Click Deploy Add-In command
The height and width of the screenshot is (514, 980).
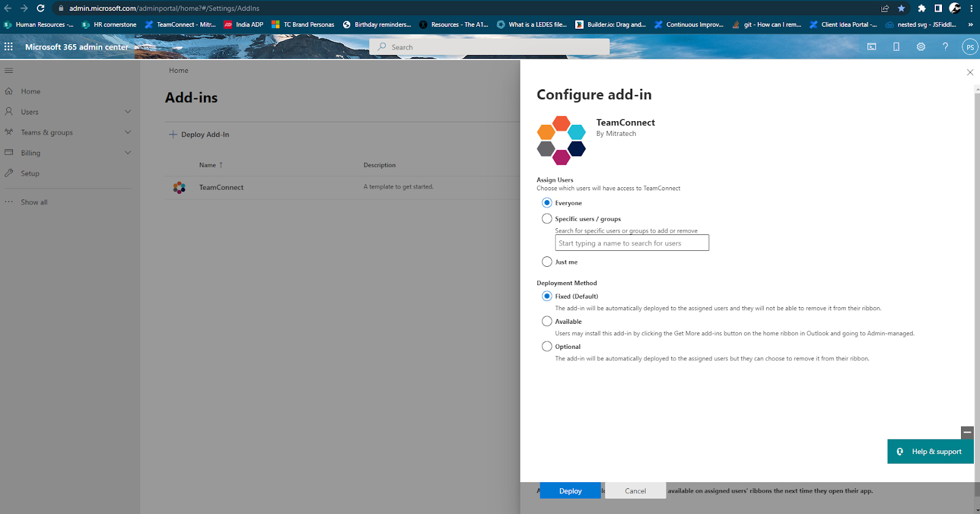199,135
